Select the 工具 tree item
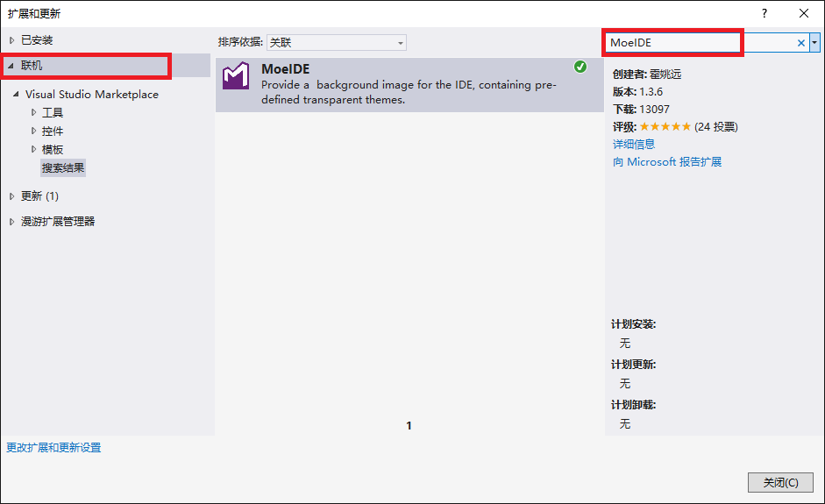The image size is (825, 504). coord(52,112)
